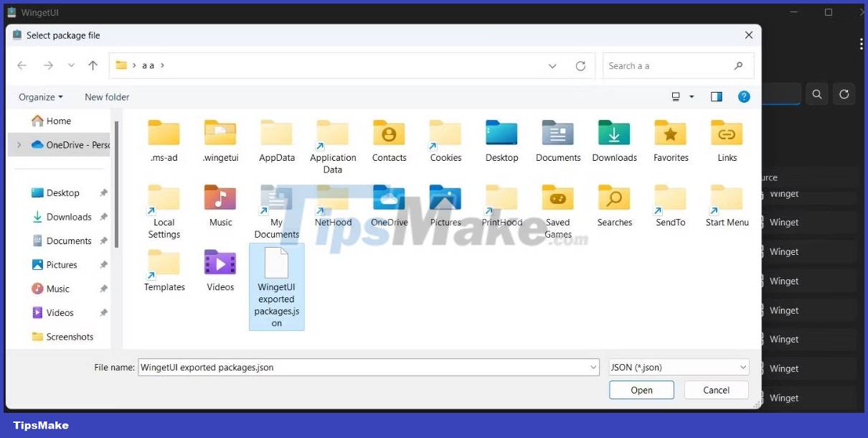Click the Open button
Viewport: 868px width, 438px height.
(641, 390)
